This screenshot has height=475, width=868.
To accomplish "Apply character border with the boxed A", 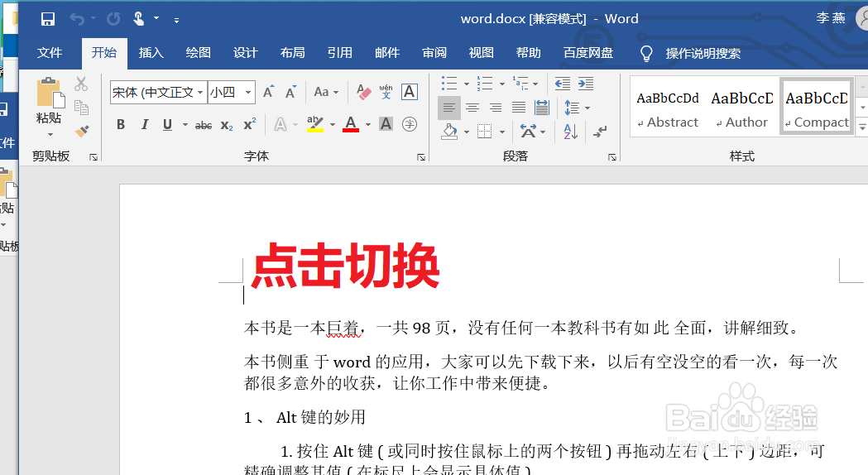I will [409, 92].
